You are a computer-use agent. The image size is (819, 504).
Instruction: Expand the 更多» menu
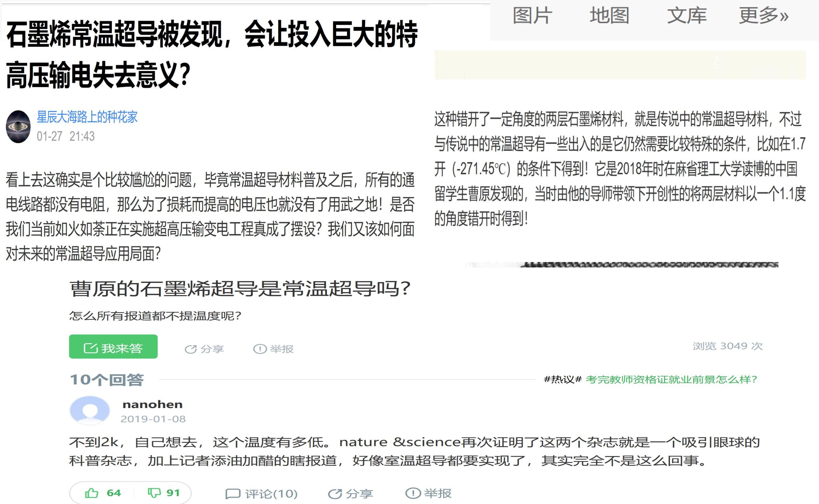click(763, 16)
